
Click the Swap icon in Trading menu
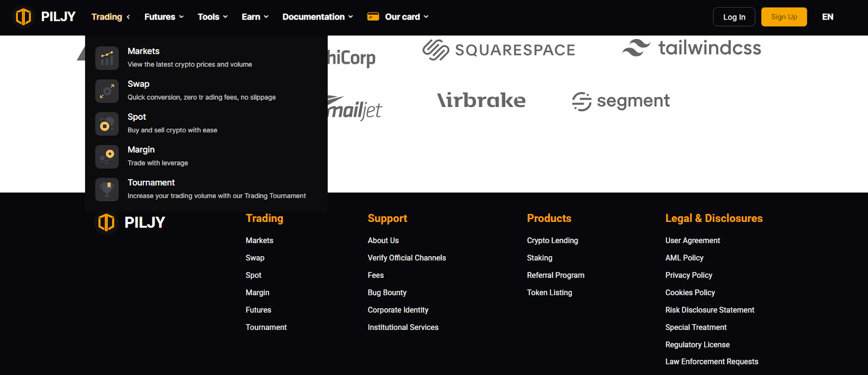click(x=107, y=91)
